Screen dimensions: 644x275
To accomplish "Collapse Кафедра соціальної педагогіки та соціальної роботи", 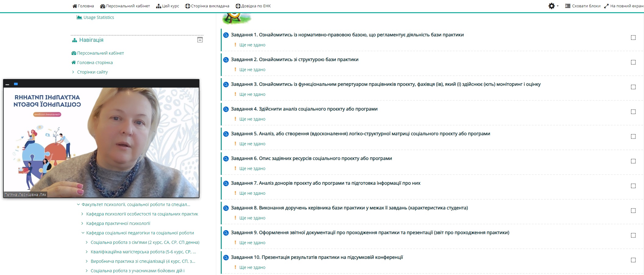I will pyautogui.click(x=83, y=233).
